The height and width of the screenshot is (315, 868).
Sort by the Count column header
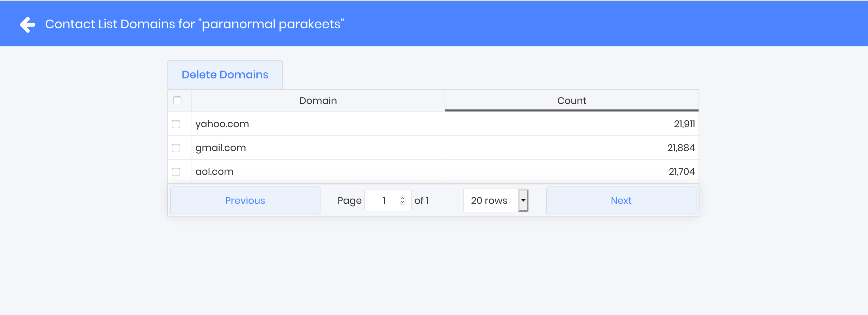tap(571, 101)
